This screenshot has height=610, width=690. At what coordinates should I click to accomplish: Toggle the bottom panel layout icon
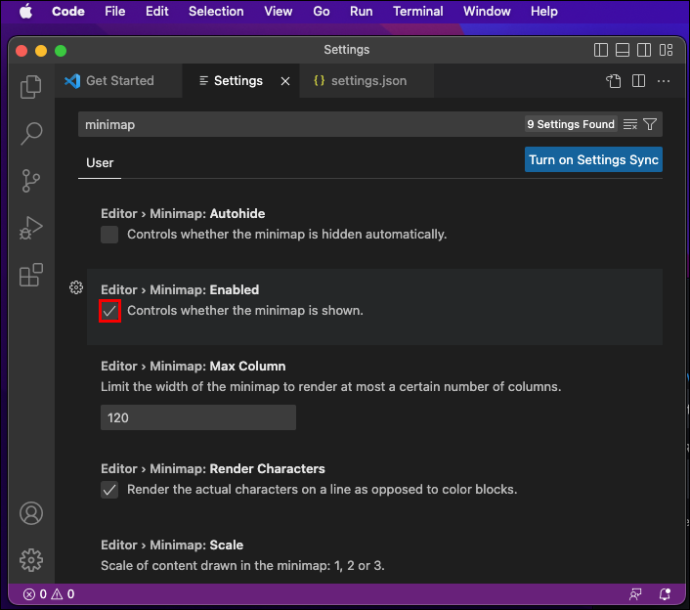622,50
